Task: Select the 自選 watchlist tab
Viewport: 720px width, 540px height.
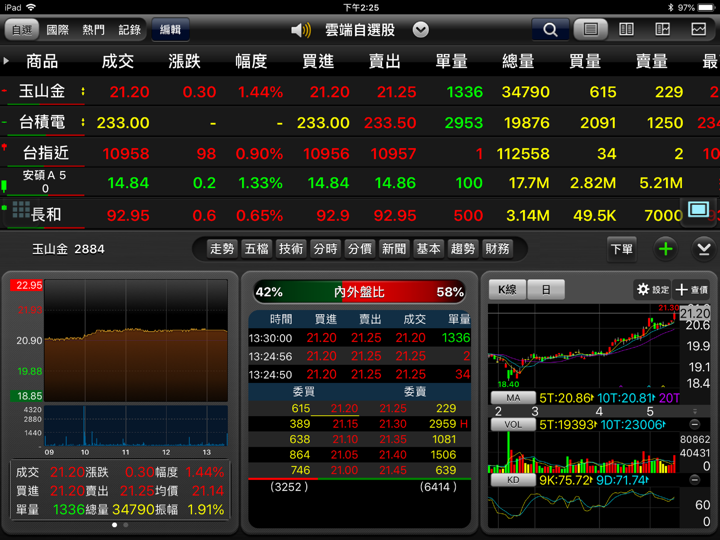Action: [21, 30]
